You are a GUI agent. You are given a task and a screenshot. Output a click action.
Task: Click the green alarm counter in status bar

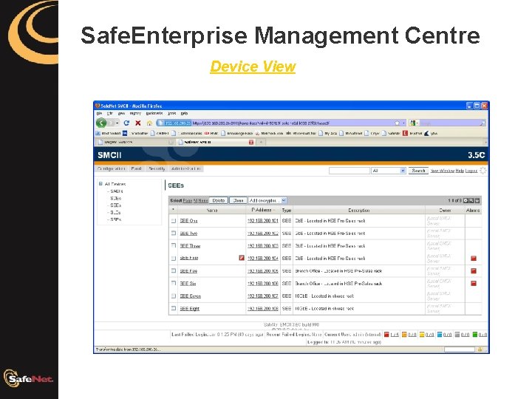coord(480,335)
